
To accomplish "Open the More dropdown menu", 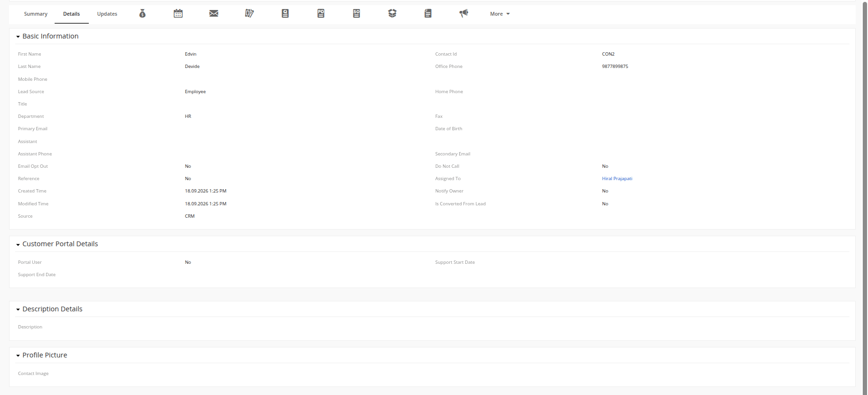I will (500, 14).
